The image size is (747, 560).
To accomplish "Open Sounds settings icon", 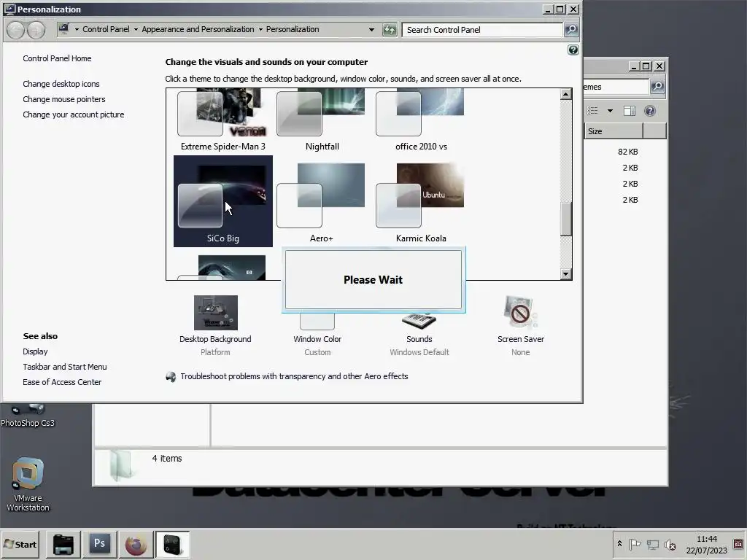I will coord(419,321).
